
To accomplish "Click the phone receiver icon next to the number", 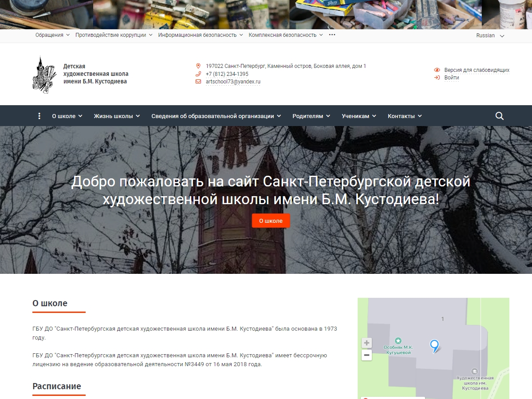I will click(198, 74).
